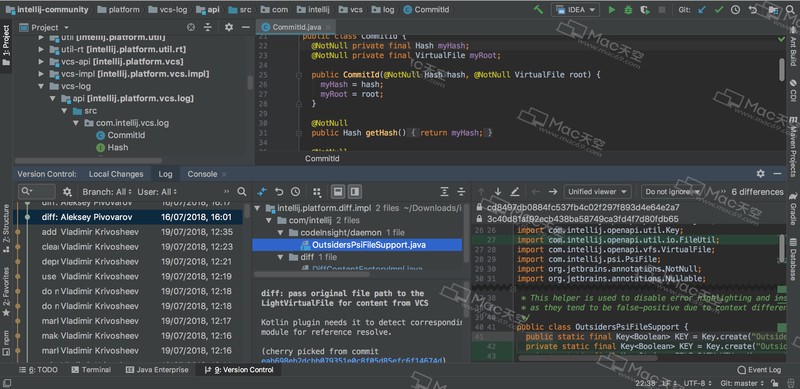This screenshot has height=389, width=800.
Task: Open the group-by grid icon menu
Action: [317, 192]
